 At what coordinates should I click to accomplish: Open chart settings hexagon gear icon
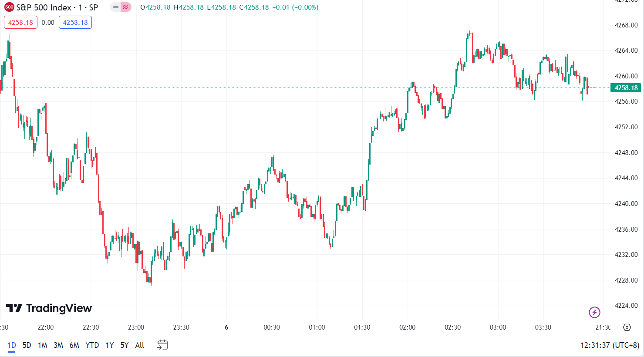627,327
